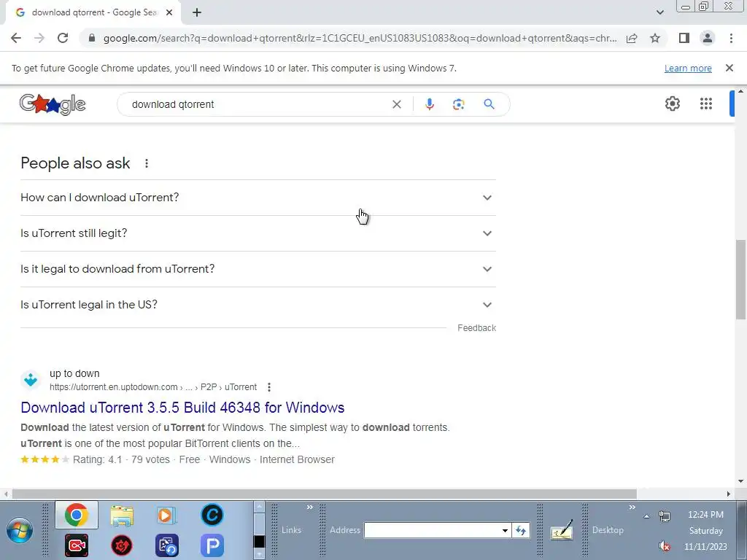Open Download uTorrent 3.5.5 Build result
This screenshot has width=747, height=560.
[x=182, y=408]
